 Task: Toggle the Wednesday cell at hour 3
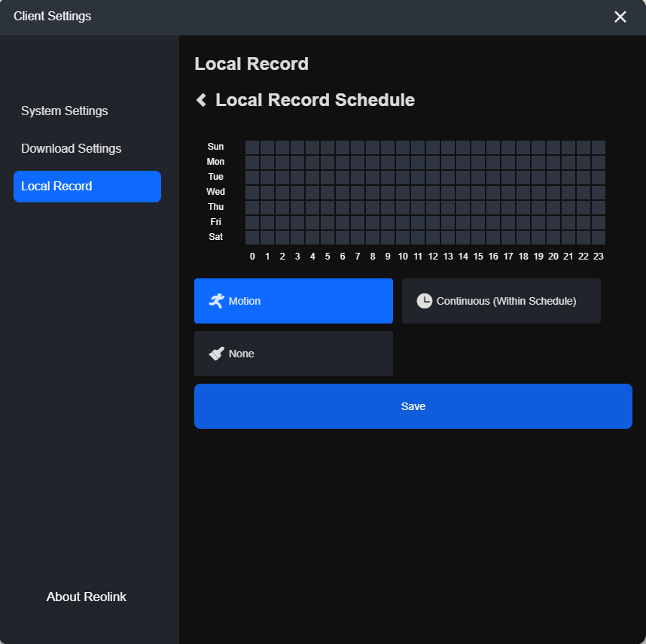click(297, 193)
